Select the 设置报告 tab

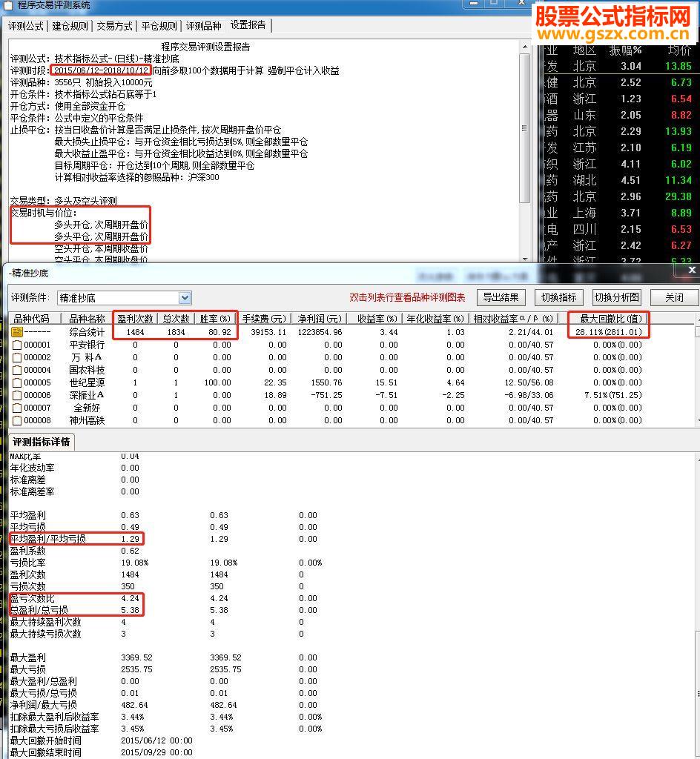tap(248, 25)
